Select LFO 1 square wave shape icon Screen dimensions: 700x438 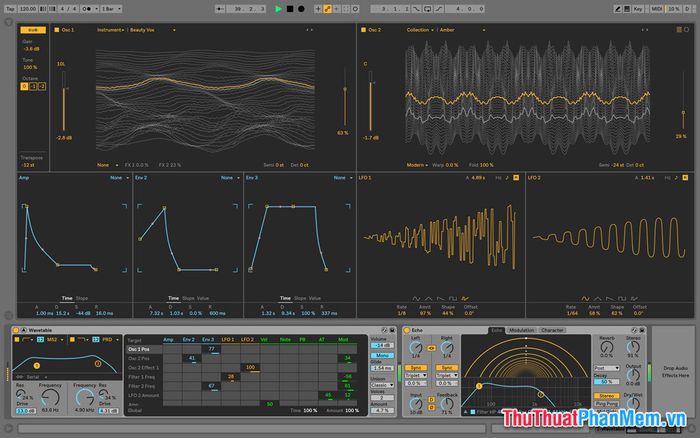pos(453,298)
